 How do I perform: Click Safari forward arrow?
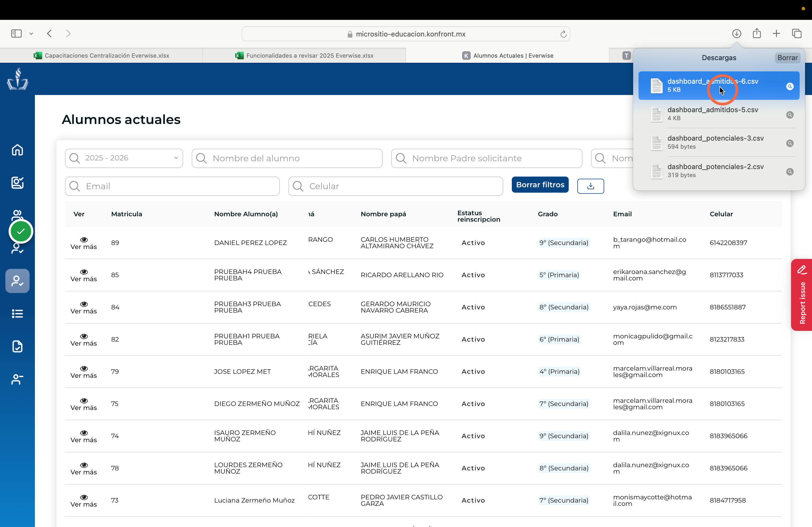pos(68,33)
